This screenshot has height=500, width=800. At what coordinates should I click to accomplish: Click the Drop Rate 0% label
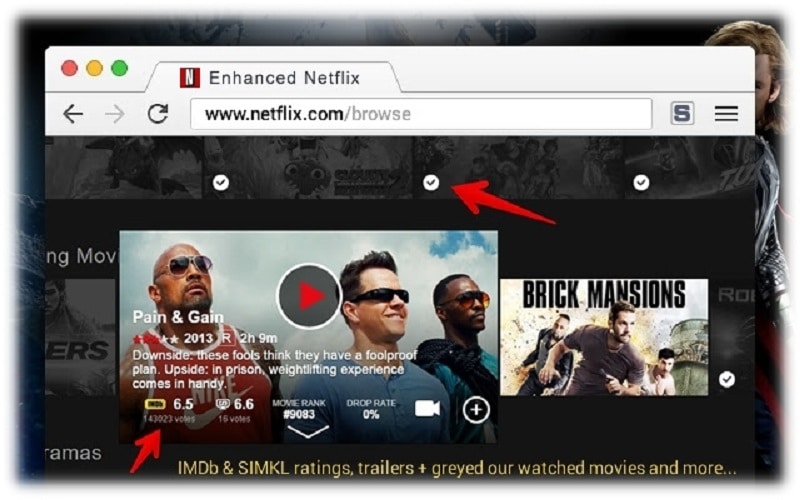coord(371,409)
